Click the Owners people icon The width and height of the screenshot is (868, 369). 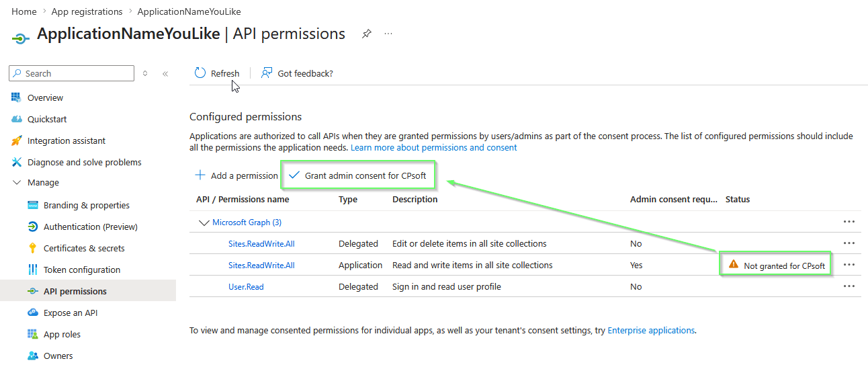pos(32,356)
